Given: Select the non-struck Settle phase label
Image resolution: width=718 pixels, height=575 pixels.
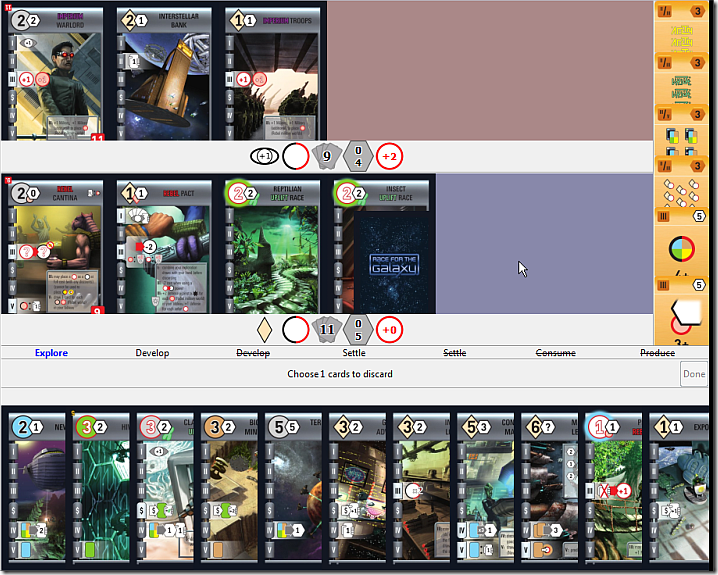Looking at the screenshot, I should [354, 353].
